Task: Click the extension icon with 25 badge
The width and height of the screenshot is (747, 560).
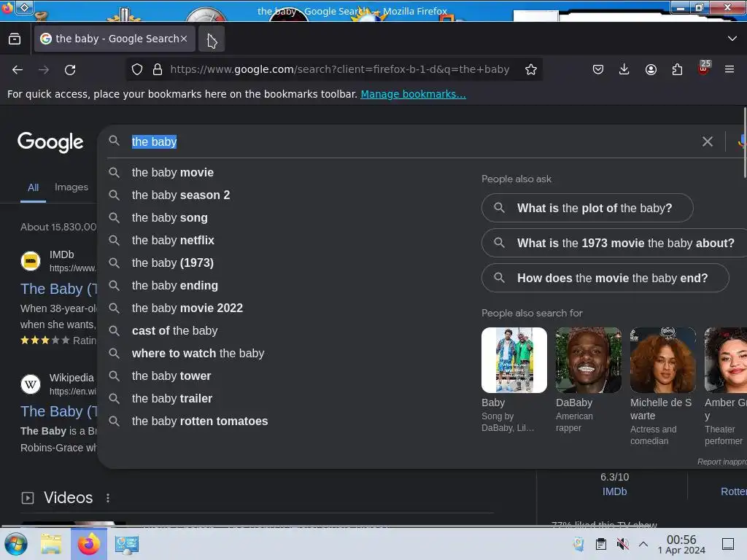Action: [x=704, y=68]
